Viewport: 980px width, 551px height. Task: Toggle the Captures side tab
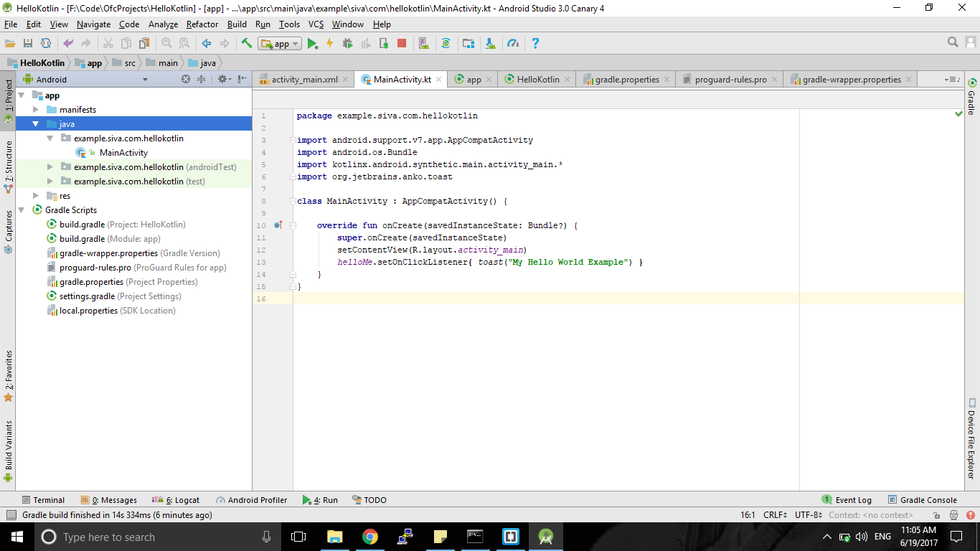coord(8,231)
